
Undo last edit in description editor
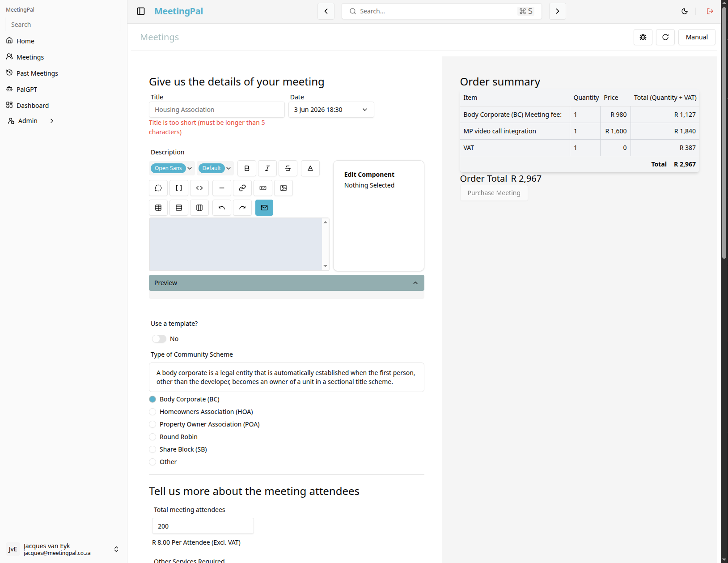[x=222, y=208]
